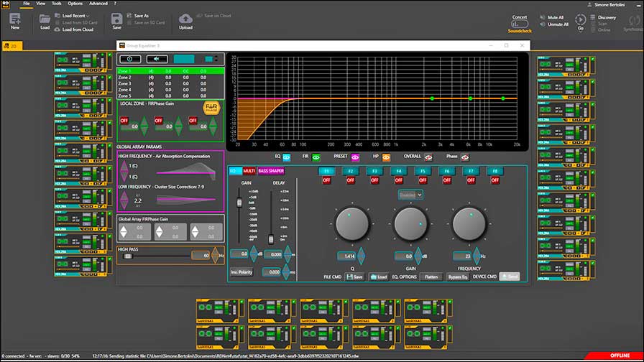644x362 pixels.
Task: Click the Frequency Hz stepper arrows
Action: pyautogui.click(x=477, y=256)
